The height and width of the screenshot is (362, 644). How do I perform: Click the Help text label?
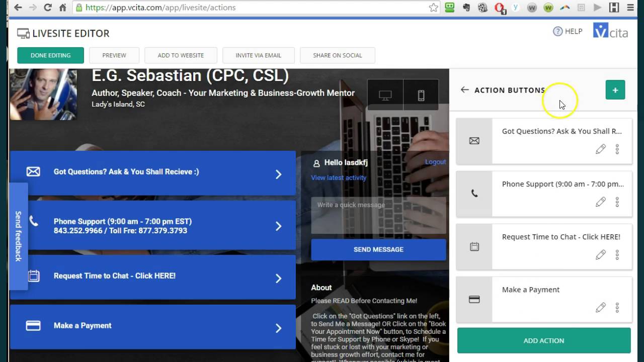(574, 31)
